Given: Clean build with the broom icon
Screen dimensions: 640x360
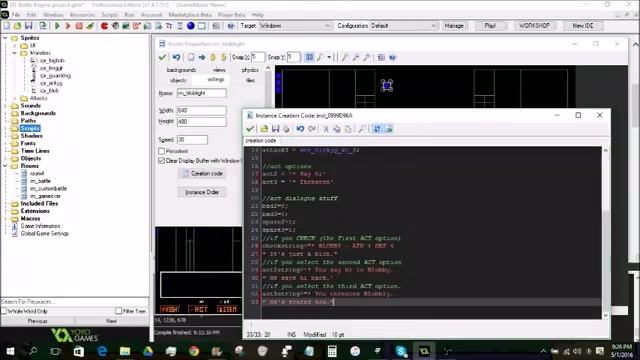Looking at the screenshot, I should (x=90, y=26).
